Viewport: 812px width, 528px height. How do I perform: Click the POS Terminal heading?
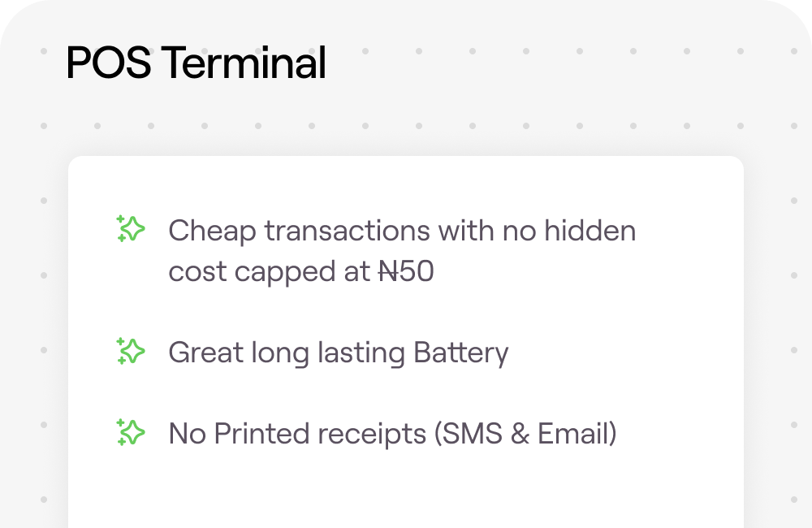tap(197, 63)
